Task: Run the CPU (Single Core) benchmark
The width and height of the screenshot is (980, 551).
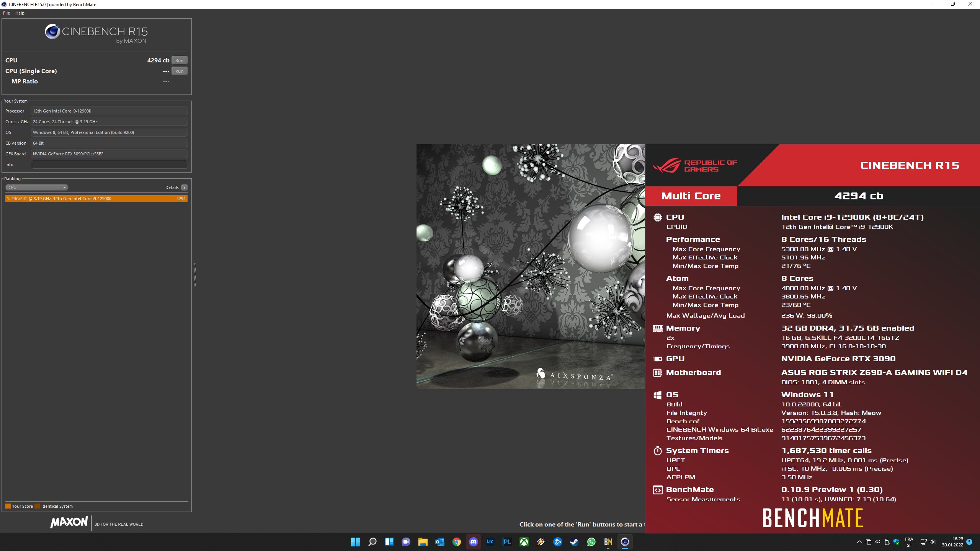Action: point(179,71)
